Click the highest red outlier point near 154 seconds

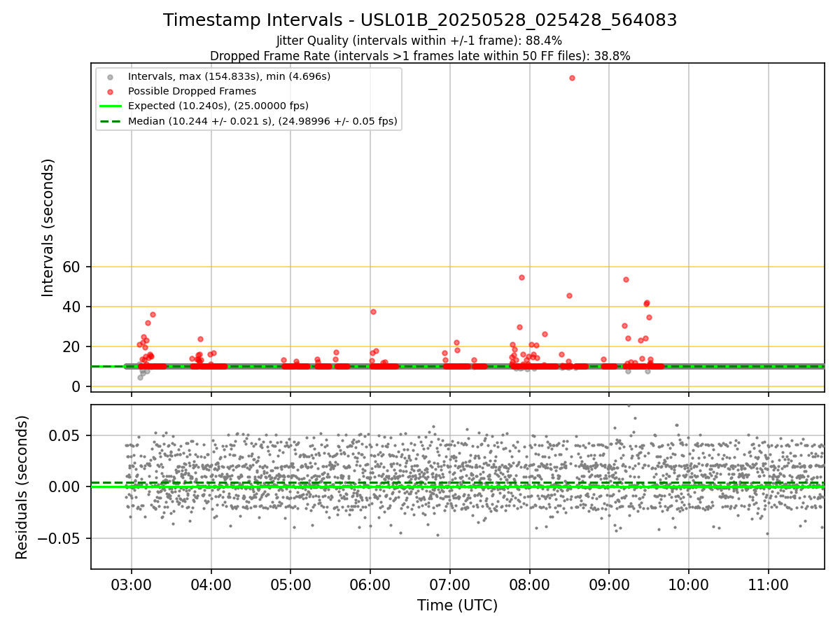[572, 78]
